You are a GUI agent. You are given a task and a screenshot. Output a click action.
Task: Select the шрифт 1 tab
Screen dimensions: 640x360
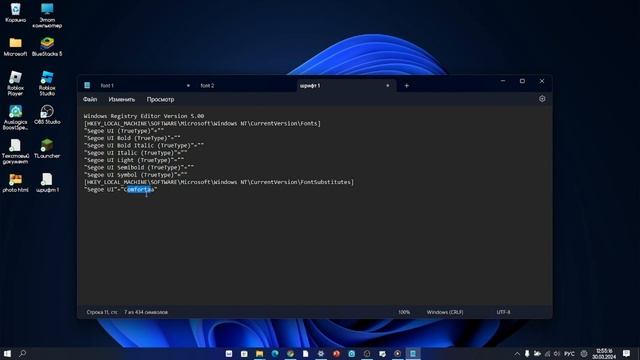click(310, 86)
